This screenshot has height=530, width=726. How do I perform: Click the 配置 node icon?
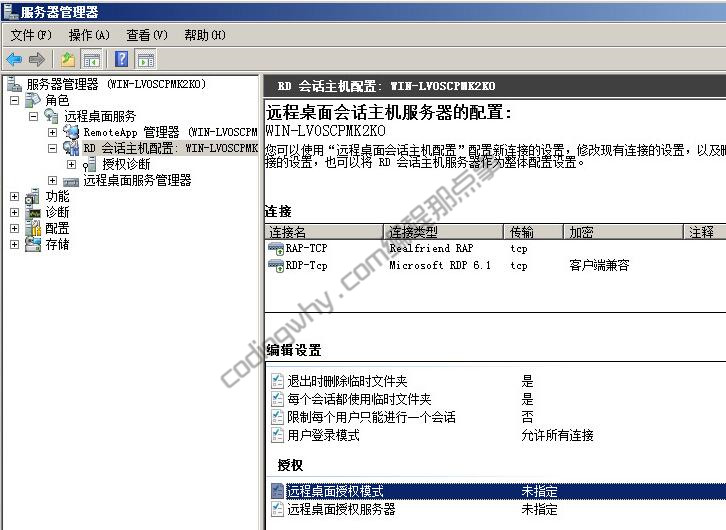click(x=33, y=228)
